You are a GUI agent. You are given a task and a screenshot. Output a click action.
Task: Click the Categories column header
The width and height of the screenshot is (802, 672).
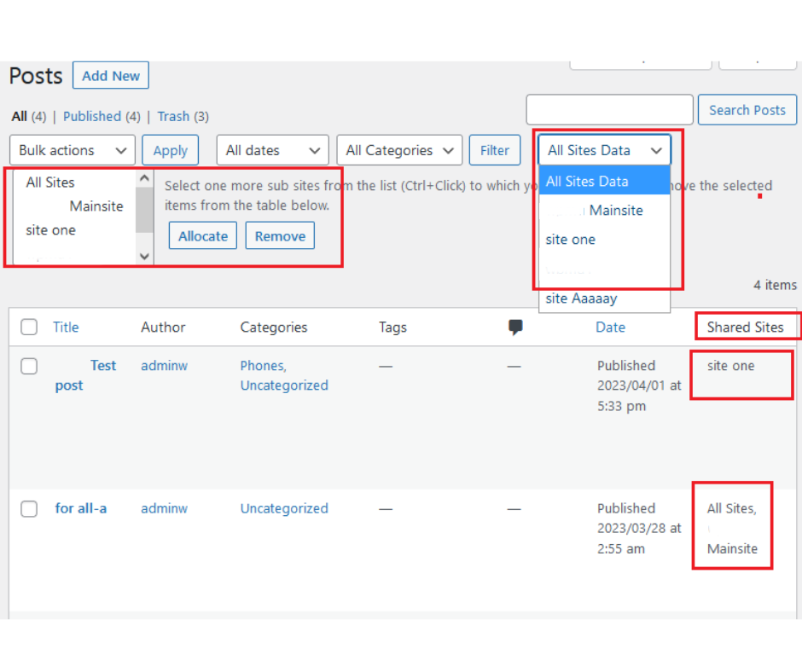click(274, 327)
